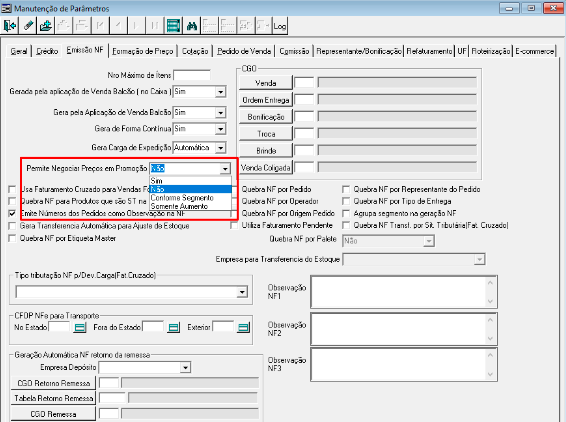Enable Quebra NF por Etiqueta Master
This screenshot has height=422, width=566.
12,238
